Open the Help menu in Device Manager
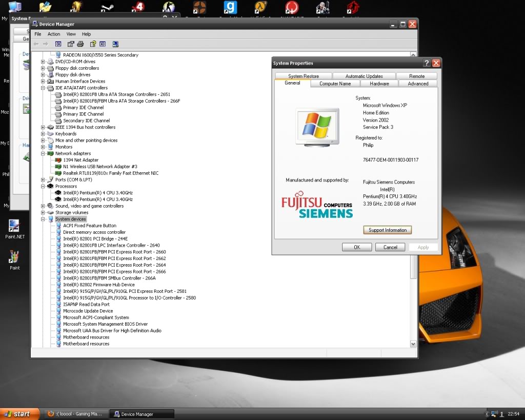The image size is (525, 420). [x=86, y=34]
